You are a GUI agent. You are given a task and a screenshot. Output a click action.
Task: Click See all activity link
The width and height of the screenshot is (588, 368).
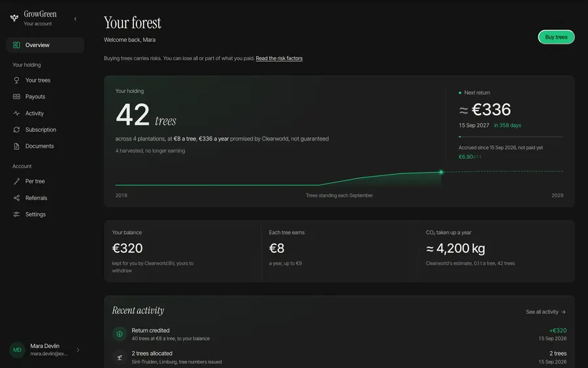546,312
